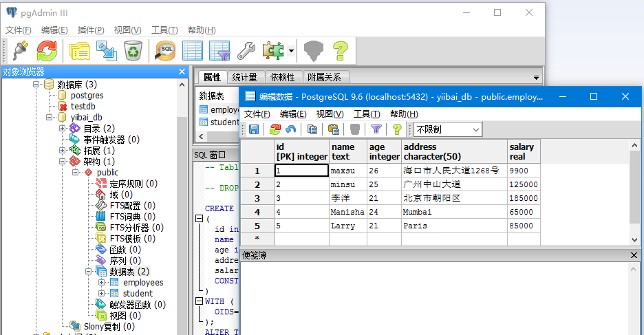Screen dimensions: 644x335
Task: Click the salary cell with 125000
Action: pos(524,184)
